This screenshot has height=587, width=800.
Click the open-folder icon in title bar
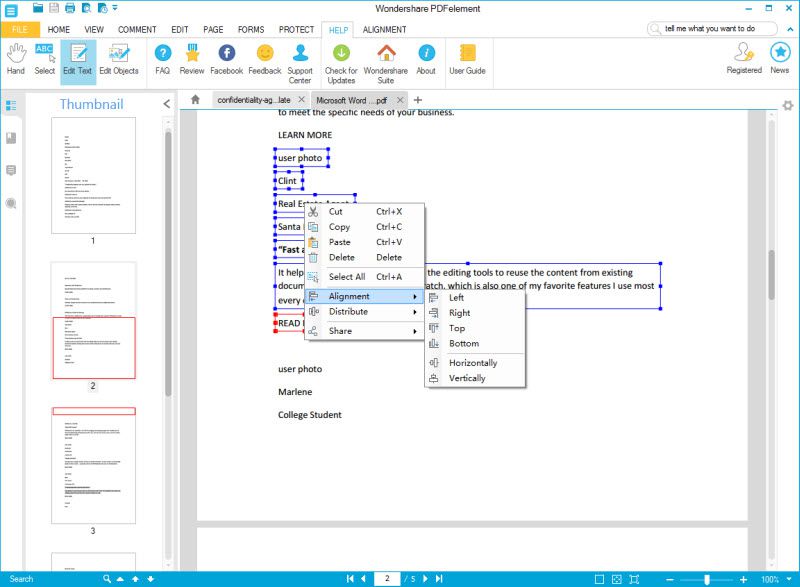[x=38, y=8]
